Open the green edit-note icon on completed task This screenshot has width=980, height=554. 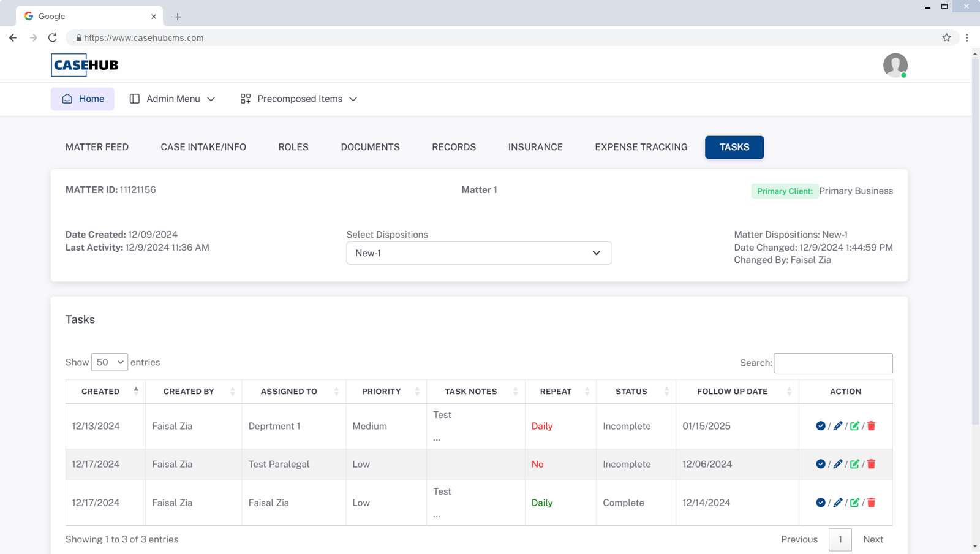[x=855, y=503]
